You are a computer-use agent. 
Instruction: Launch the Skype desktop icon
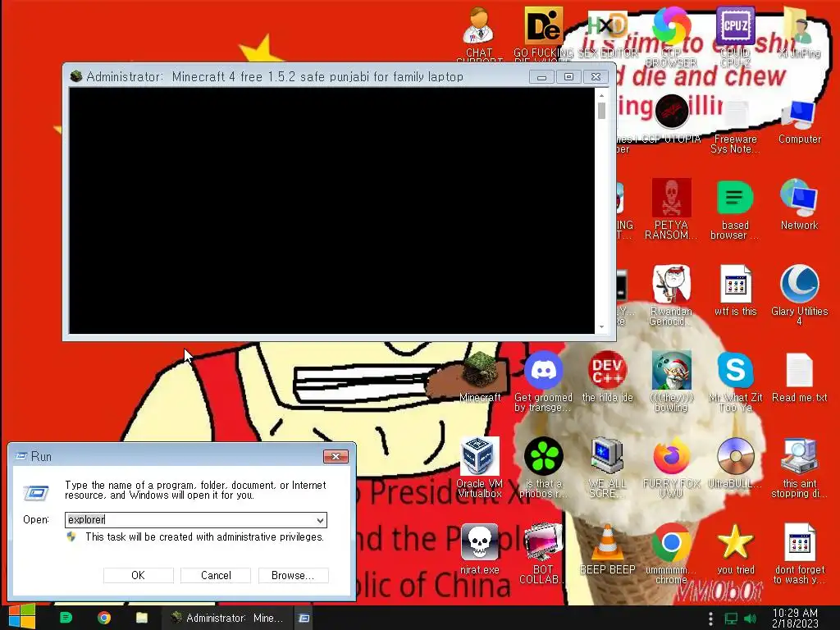[735, 381]
